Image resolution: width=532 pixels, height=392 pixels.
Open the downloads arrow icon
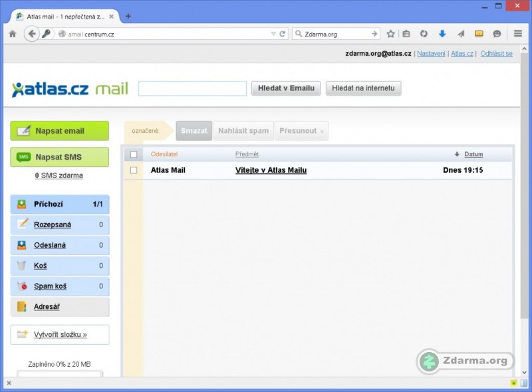pyautogui.click(x=442, y=34)
